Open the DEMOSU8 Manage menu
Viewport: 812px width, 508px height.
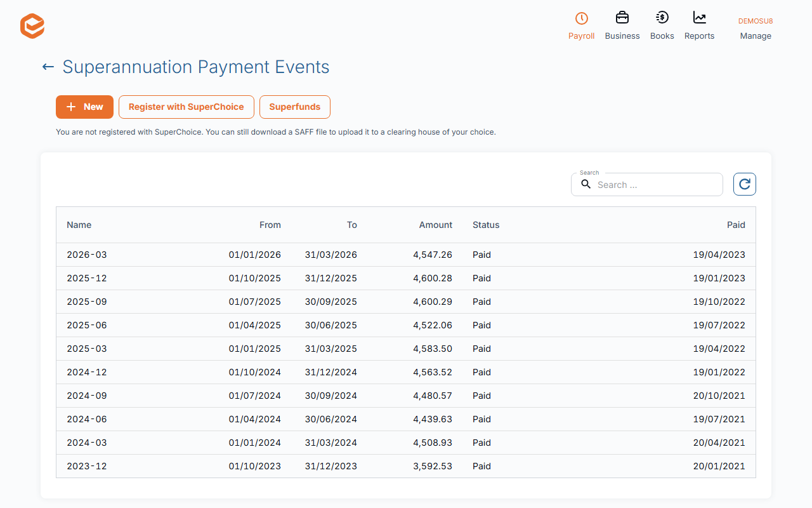(x=756, y=29)
